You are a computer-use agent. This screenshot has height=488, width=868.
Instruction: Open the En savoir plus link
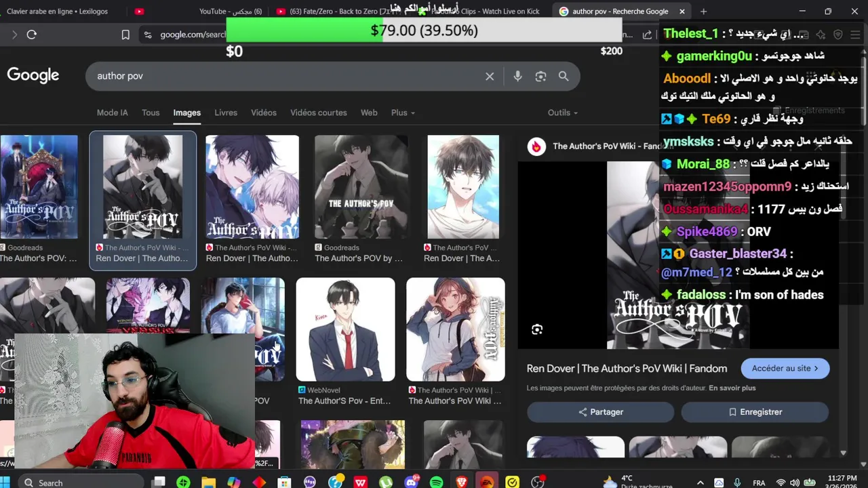[732, 388]
